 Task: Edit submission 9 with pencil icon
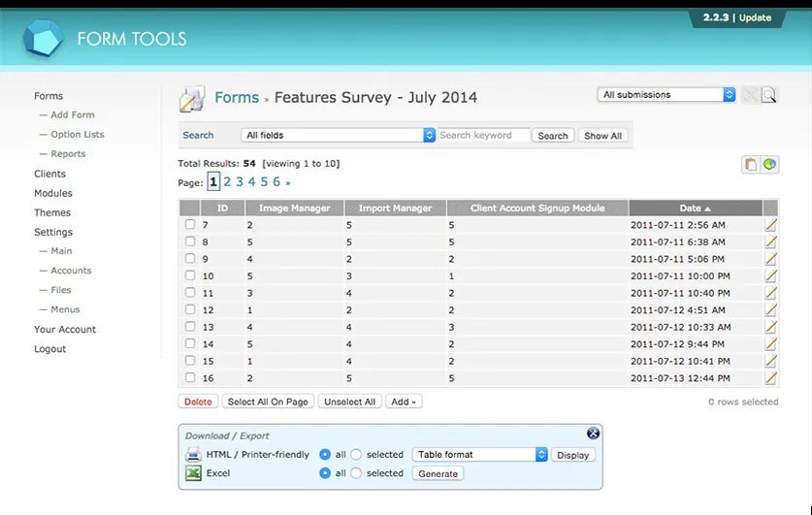770,259
